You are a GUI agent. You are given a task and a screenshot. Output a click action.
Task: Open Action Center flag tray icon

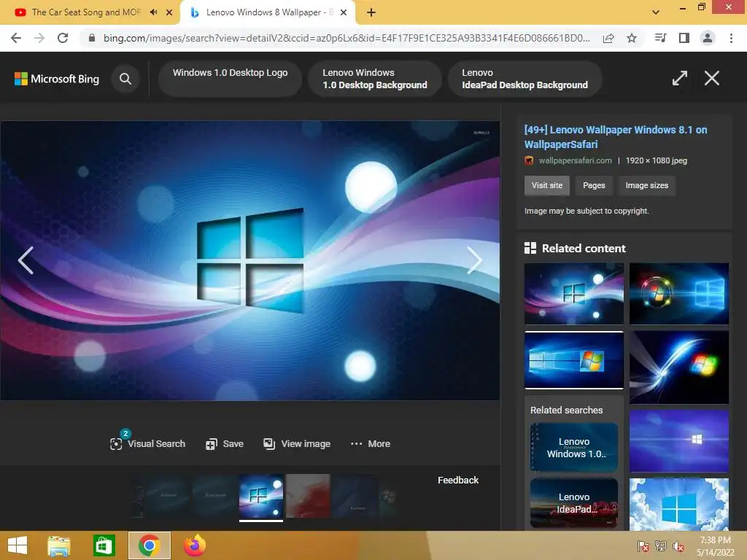(x=643, y=546)
